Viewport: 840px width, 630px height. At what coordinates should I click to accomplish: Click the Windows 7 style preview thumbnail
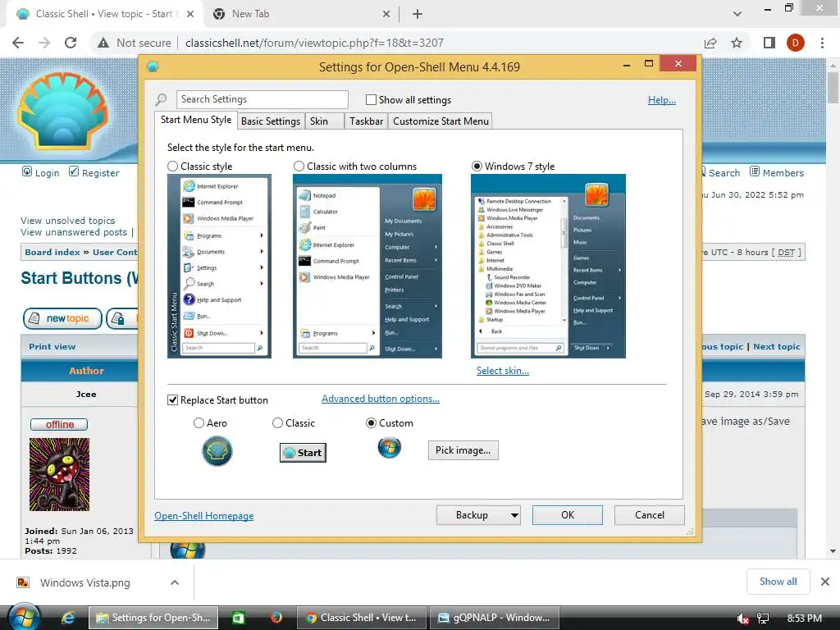(x=548, y=267)
